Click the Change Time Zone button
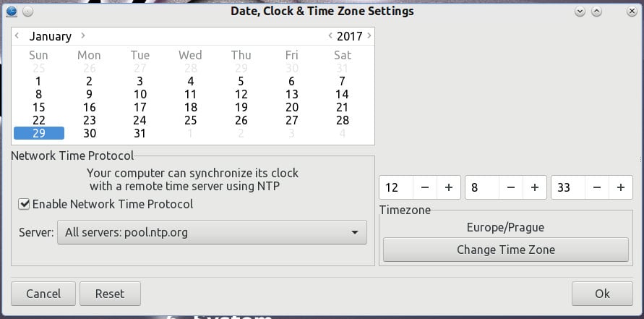Screen dimensions: 644x319 (x=505, y=250)
